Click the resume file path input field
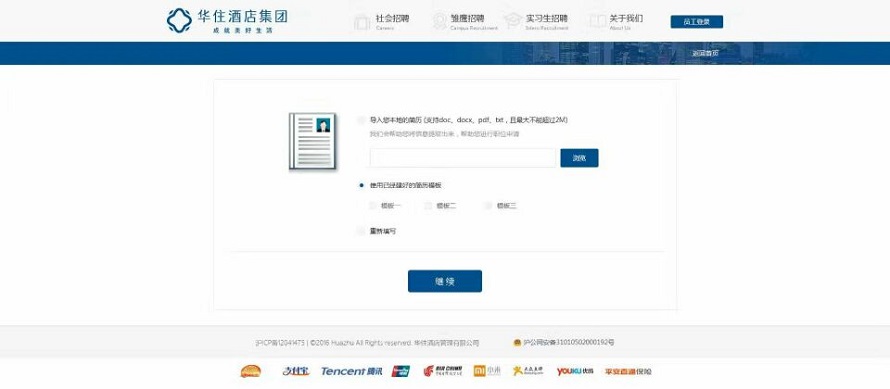The width and height of the screenshot is (890, 389). point(463,158)
